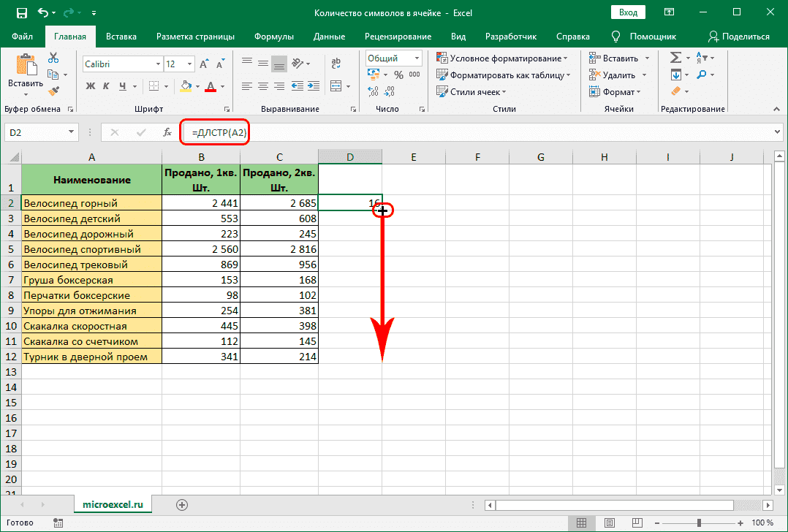The image size is (788, 532).
Task: Select cell A5 Велосипед спортивный
Action: pos(91,249)
